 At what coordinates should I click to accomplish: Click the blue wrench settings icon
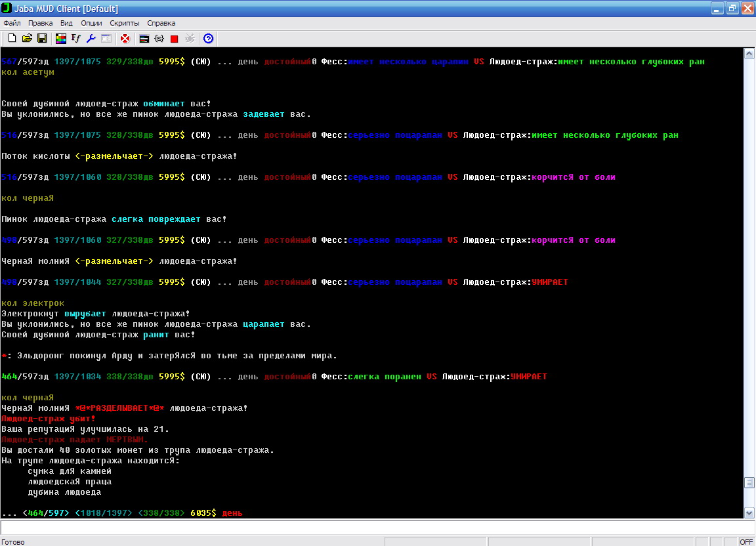[91, 39]
